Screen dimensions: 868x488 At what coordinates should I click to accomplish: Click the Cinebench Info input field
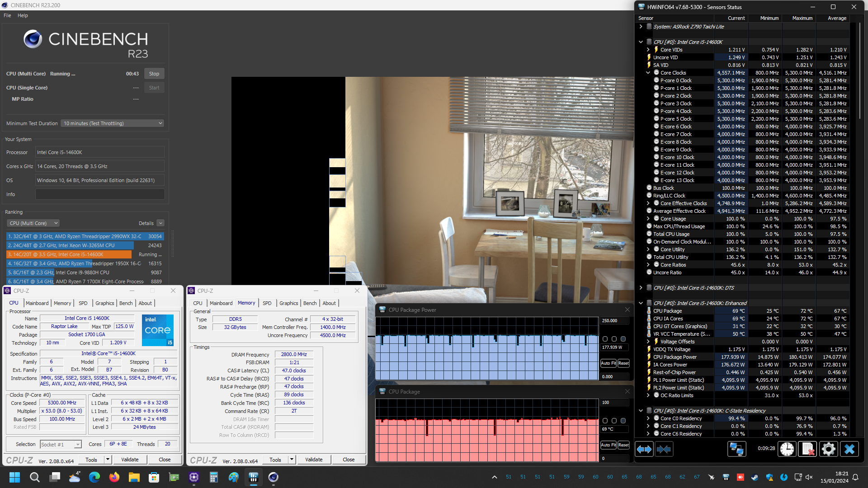[100, 194]
